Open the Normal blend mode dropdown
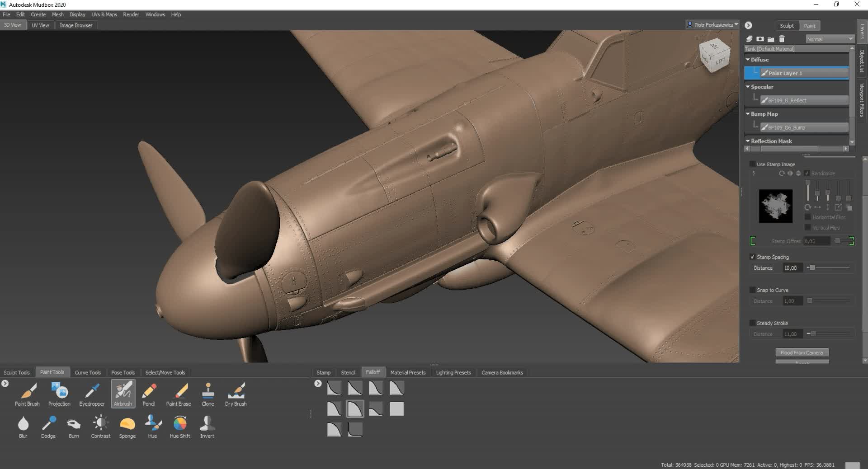 pyautogui.click(x=830, y=39)
